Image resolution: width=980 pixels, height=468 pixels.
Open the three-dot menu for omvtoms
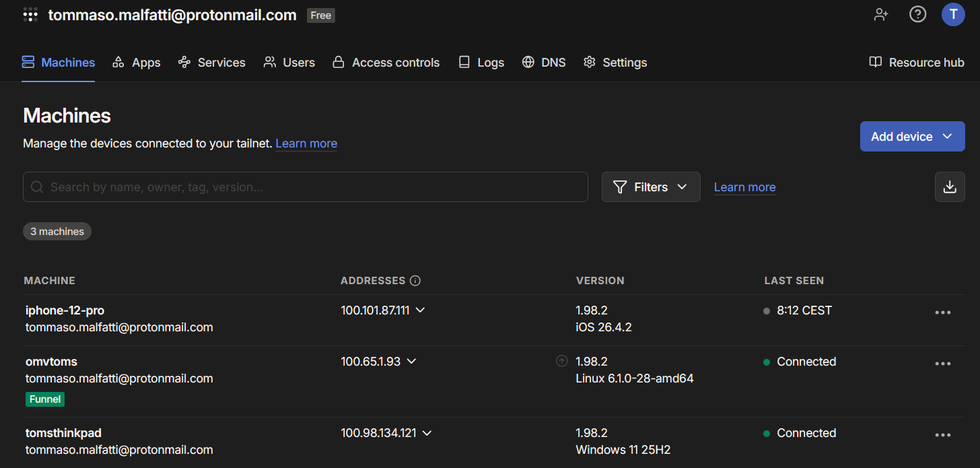943,363
